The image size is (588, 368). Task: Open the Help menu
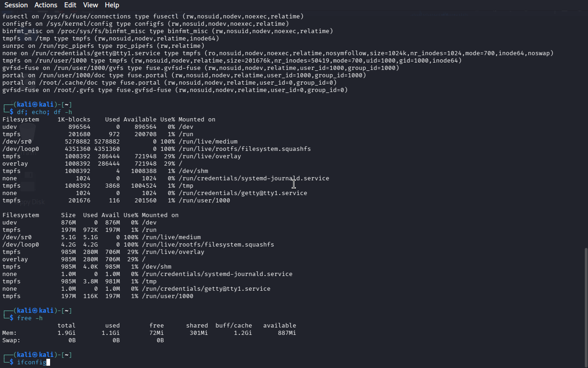pyautogui.click(x=112, y=5)
